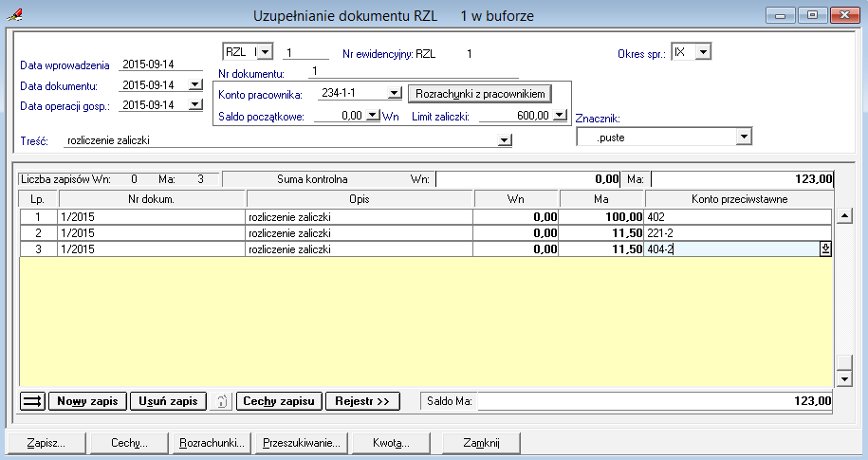Open the bottom Rozrachunki... button

point(212,443)
